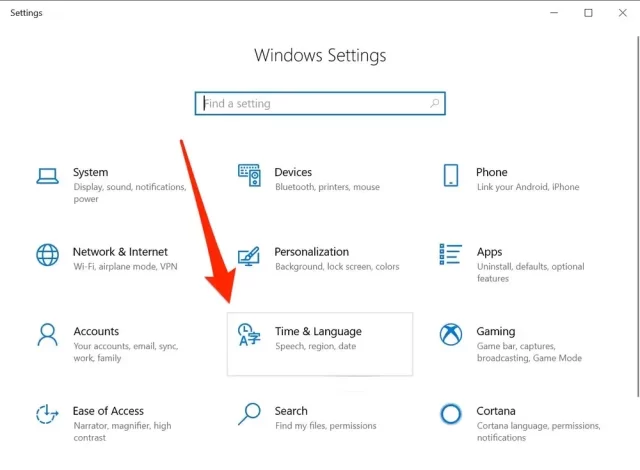Click the vertical scrollbar of Settings window
Viewport: 640px width, 470px height.
(638, 216)
